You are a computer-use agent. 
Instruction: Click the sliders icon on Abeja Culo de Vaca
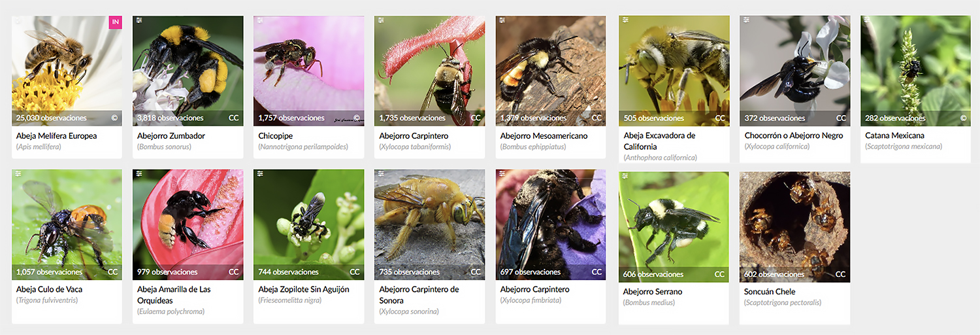(x=18, y=174)
